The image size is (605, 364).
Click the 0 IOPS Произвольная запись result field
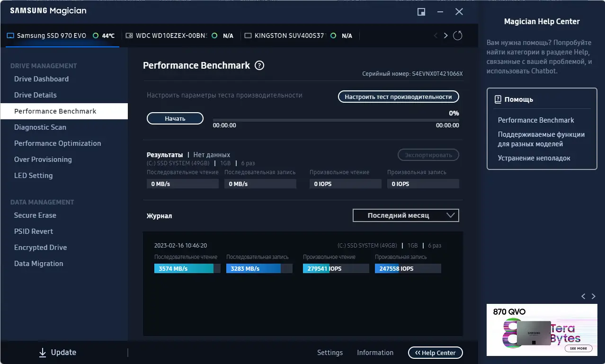pyautogui.click(x=423, y=184)
